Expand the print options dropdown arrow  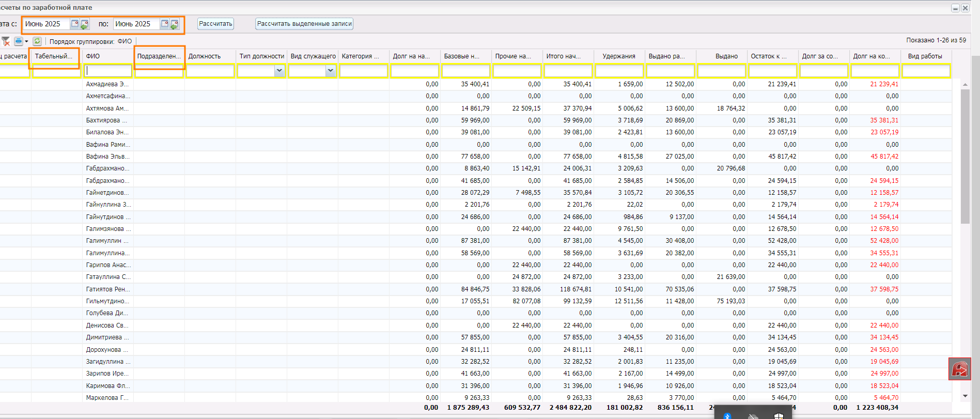27,41
